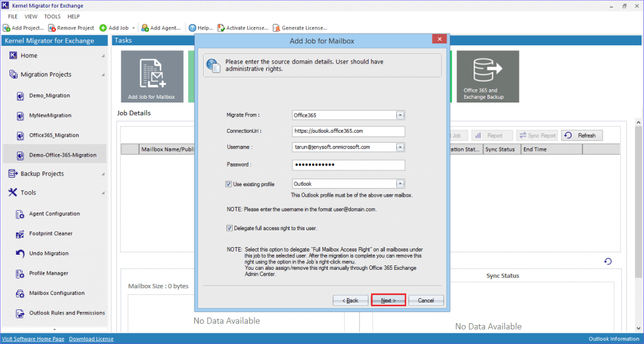Open the Footprint Cleaner tool
This screenshot has width=644, height=344.
(x=50, y=233)
